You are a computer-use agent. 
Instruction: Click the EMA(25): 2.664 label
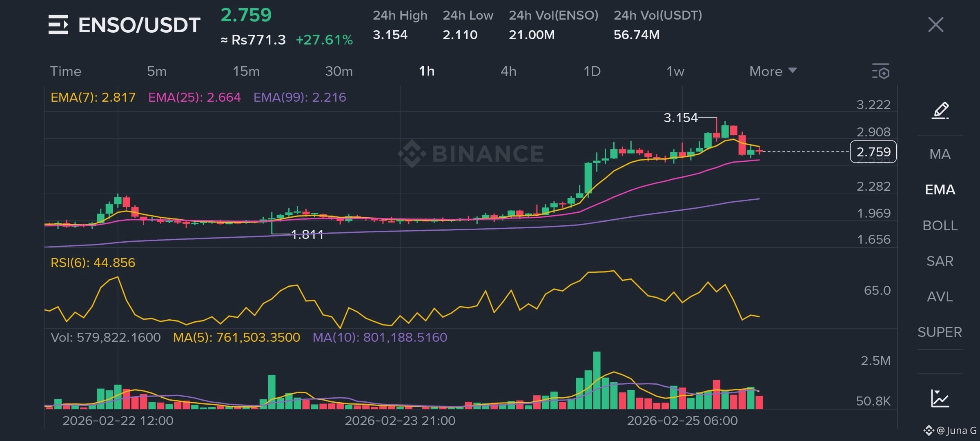tap(194, 98)
